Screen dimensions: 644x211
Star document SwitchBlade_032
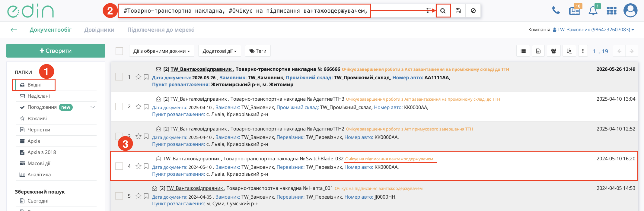[139, 166]
